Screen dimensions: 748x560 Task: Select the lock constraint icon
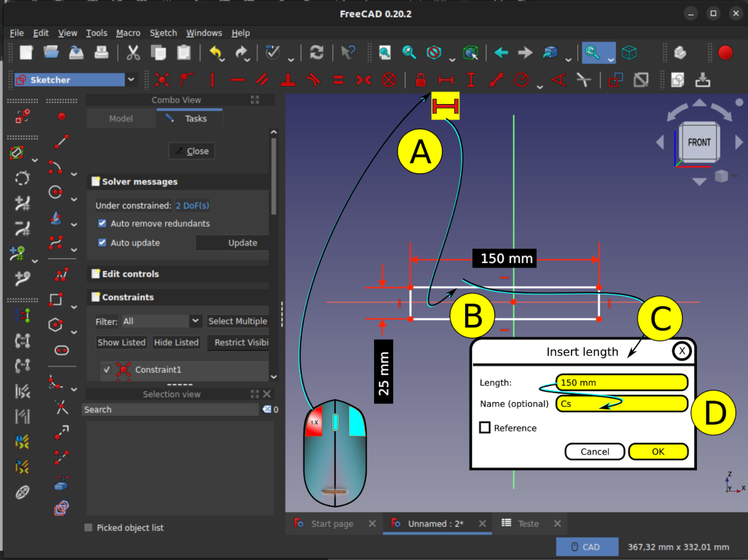420,80
